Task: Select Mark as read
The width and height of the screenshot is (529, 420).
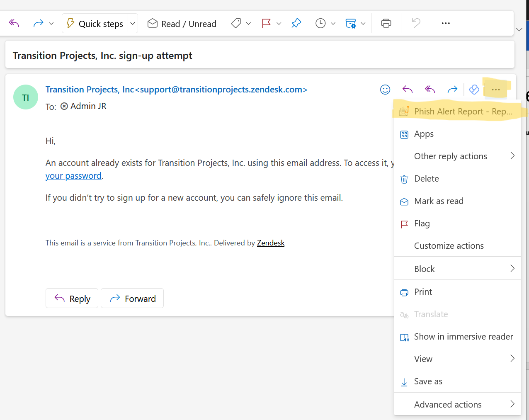Action: click(x=458, y=201)
